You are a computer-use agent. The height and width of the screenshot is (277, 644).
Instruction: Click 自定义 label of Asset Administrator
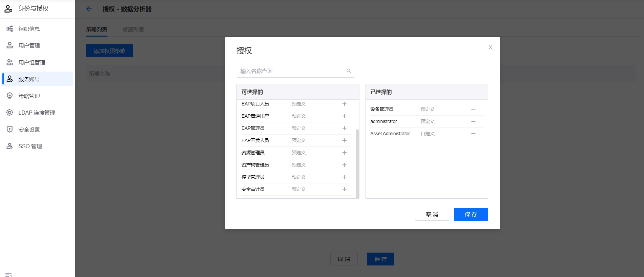[428, 134]
